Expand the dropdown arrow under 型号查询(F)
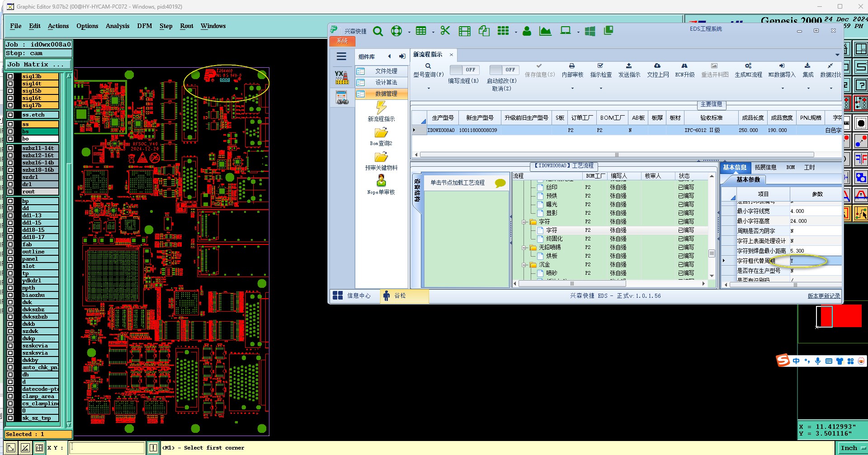 click(429, 88)
